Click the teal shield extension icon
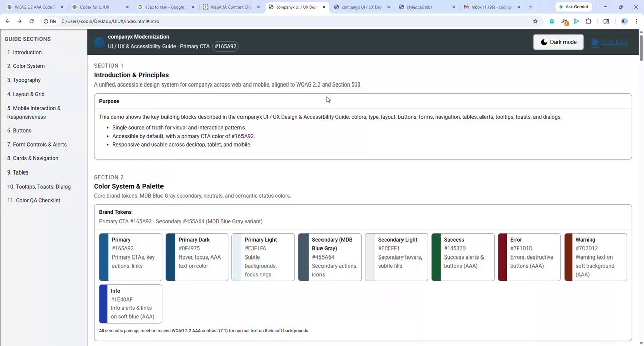Screen dimensions: 644x346 552,21
